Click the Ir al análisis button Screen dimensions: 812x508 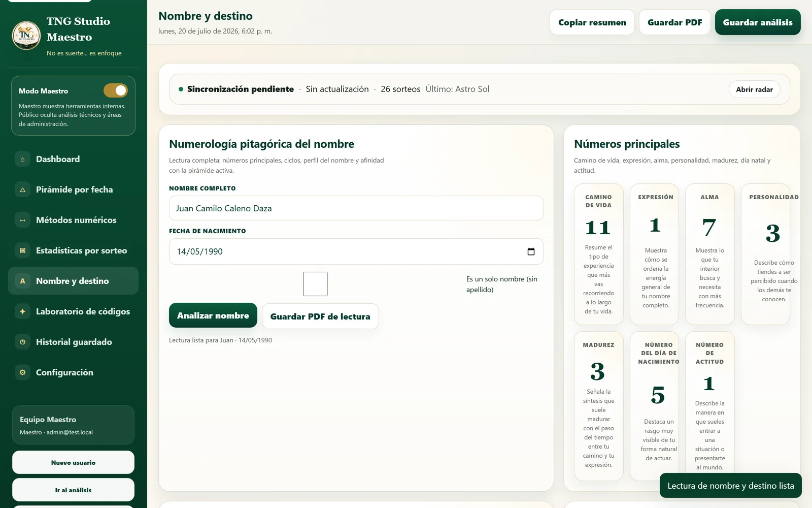73,490
